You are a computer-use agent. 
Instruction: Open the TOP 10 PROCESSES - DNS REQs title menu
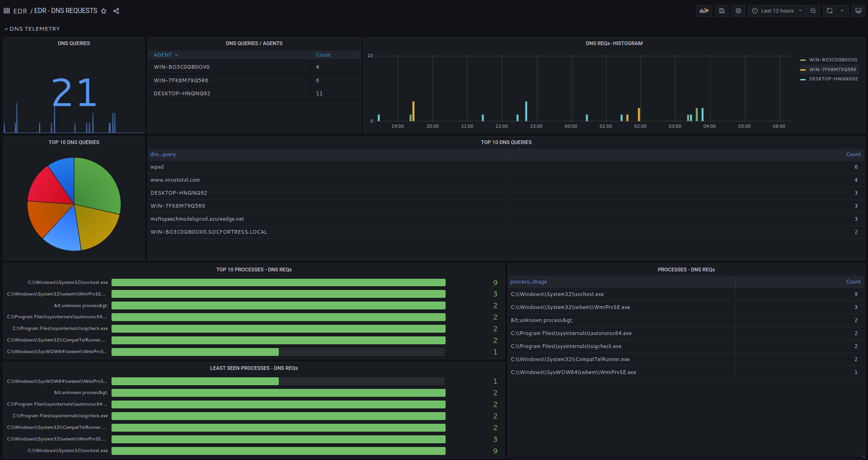click(x=254, y=270)
